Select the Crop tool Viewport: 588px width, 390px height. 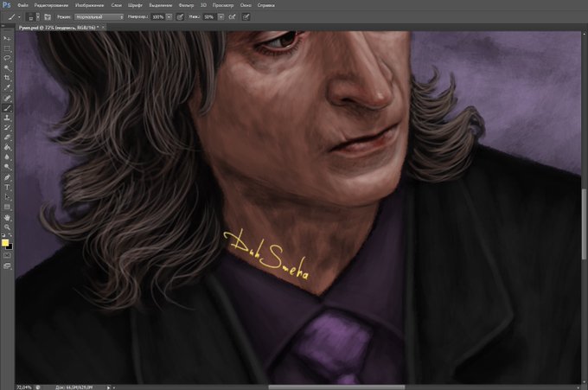pos(7,78)
